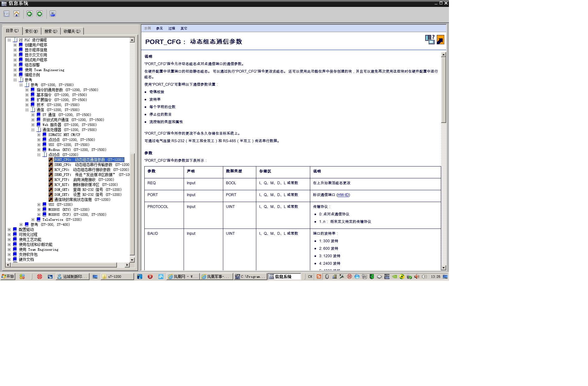
Task: Click the context help icon with question mark
Action: [430, 40]
